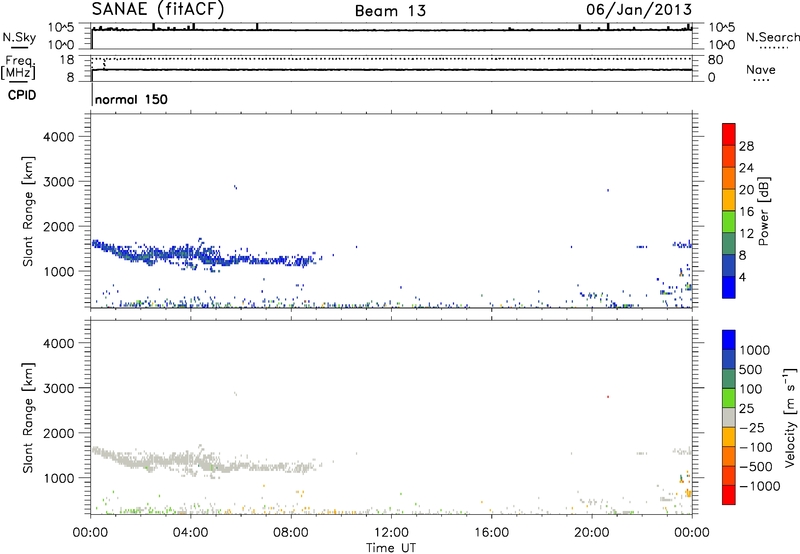Viewport: 800px width, 554px height.
Task: Click the "28" label on Power colorbar
Action: pyautogui.click(x=746, y=146)
